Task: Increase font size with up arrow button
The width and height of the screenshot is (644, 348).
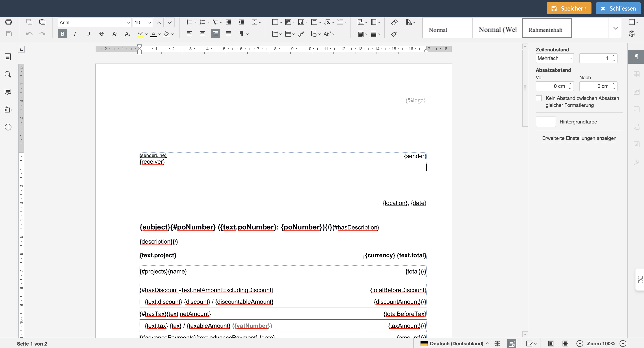Action: coord(159,22)
